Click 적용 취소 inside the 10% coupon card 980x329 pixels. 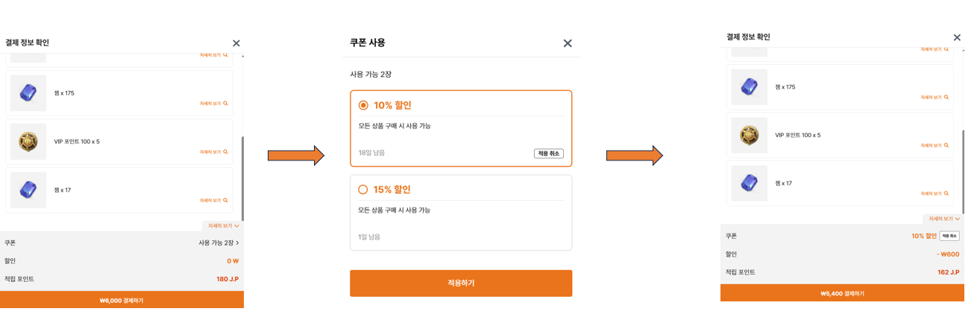[x=548, y=154]
